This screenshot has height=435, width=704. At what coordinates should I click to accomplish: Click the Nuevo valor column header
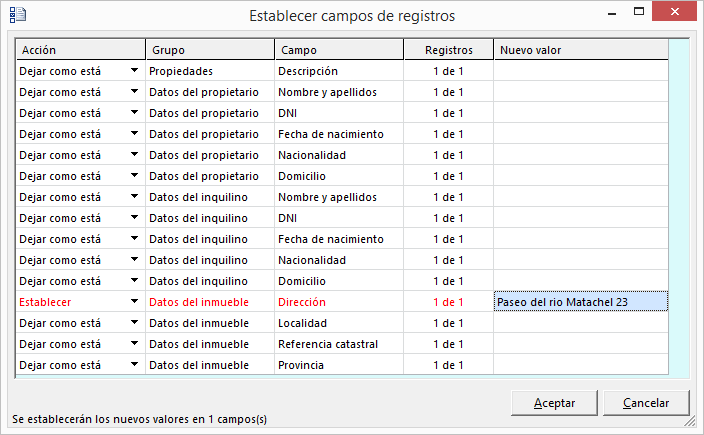(580, 50)
